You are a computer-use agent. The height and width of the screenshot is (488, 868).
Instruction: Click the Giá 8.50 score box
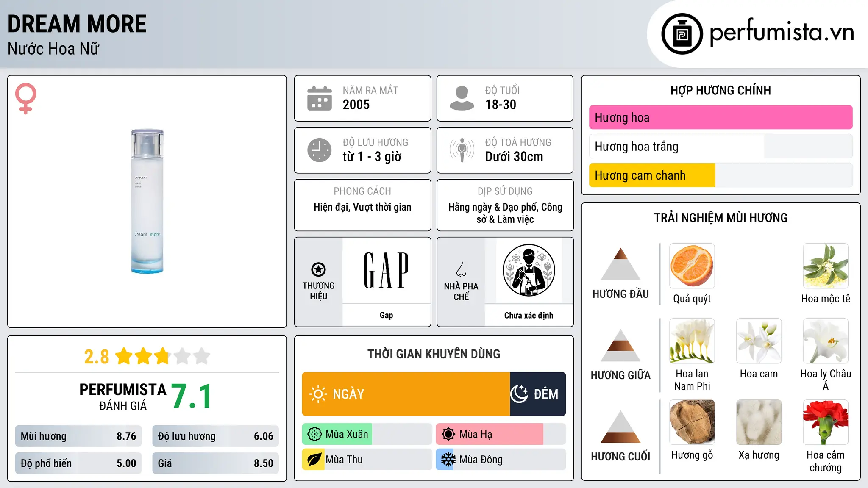click(215, 463)
